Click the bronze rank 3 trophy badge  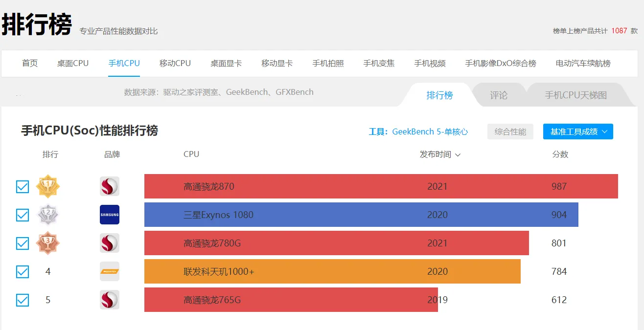pos(48,243)
